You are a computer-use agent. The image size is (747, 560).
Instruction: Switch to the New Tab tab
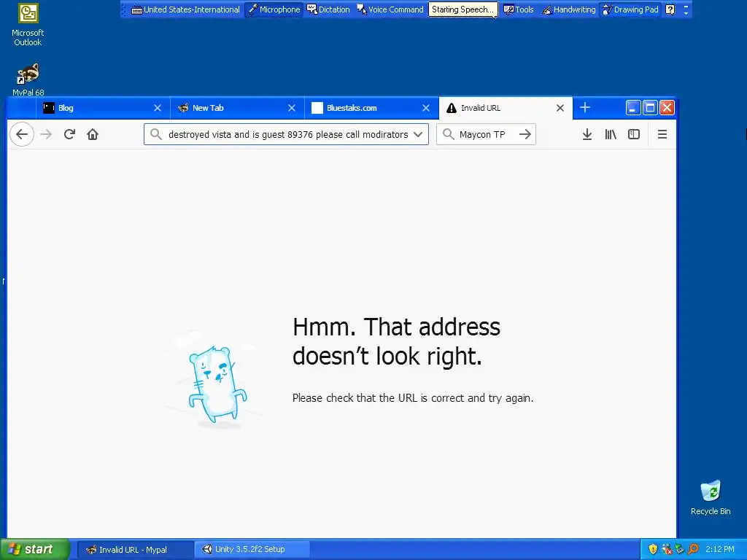[237, 108]
